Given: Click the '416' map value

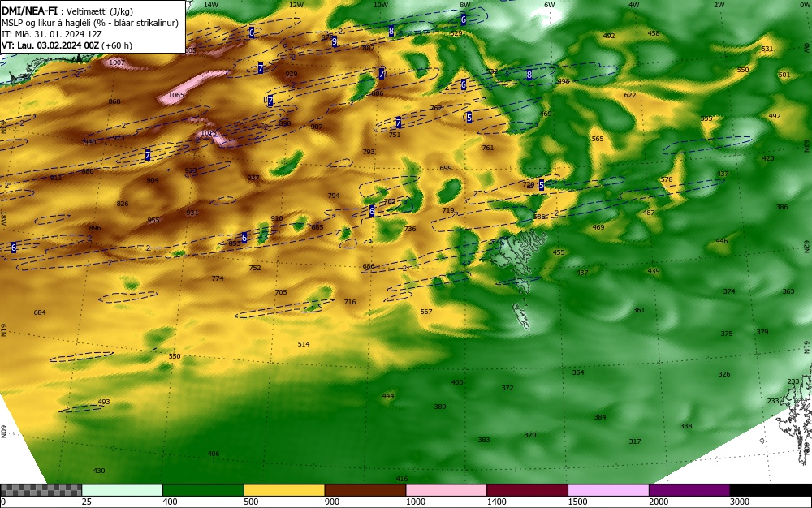Looking at the screenshot, I should [x=402, y=479].
